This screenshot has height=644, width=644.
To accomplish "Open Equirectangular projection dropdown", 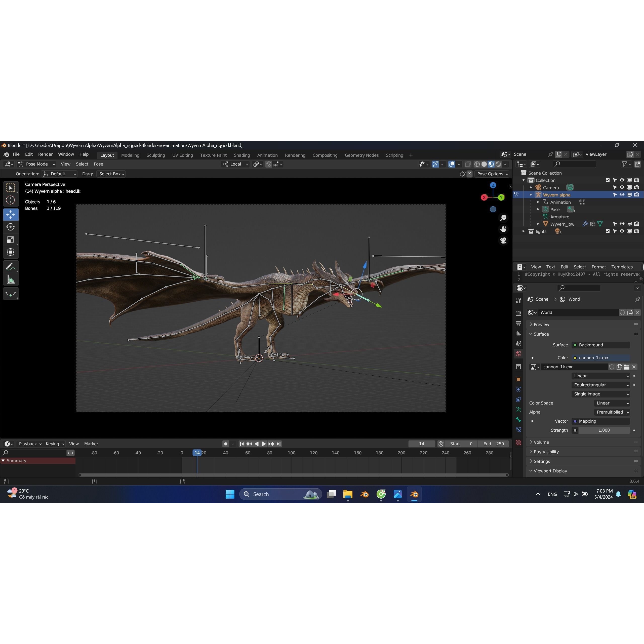I will 601,385.
